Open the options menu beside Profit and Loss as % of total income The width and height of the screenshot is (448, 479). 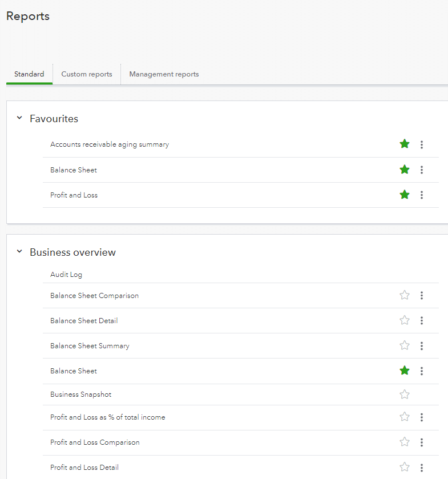click(422, 417)
